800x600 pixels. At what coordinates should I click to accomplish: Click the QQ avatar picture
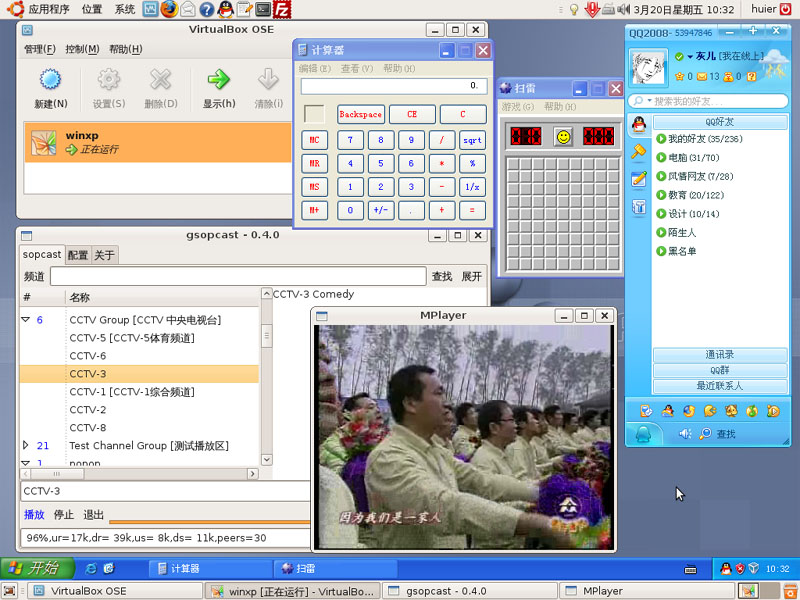647,66
